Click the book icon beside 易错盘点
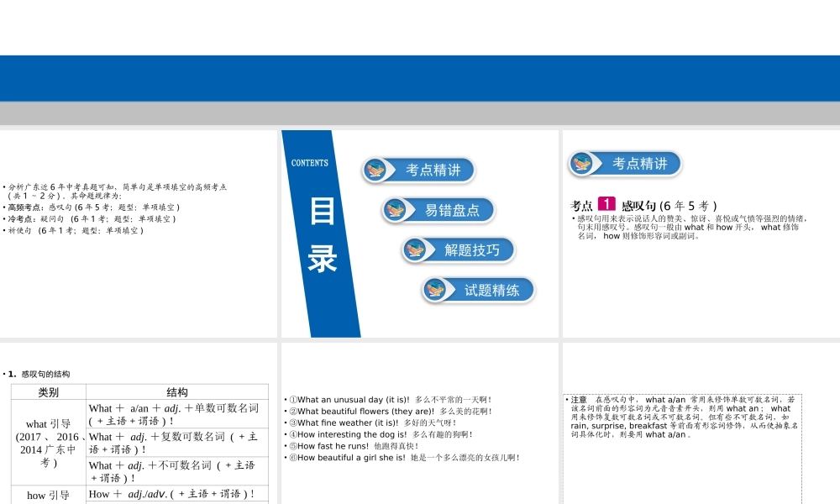 pyautogui.click(x=396, y=210)
